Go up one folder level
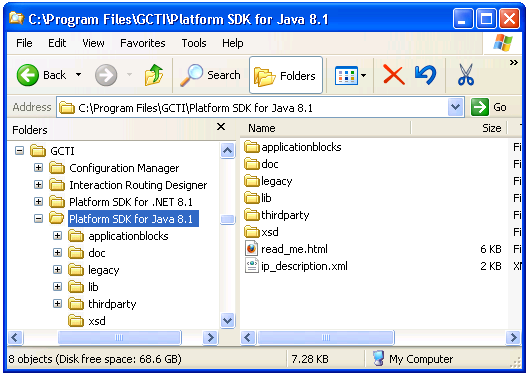The image size is (529, 375). click(x=154, y=75)
